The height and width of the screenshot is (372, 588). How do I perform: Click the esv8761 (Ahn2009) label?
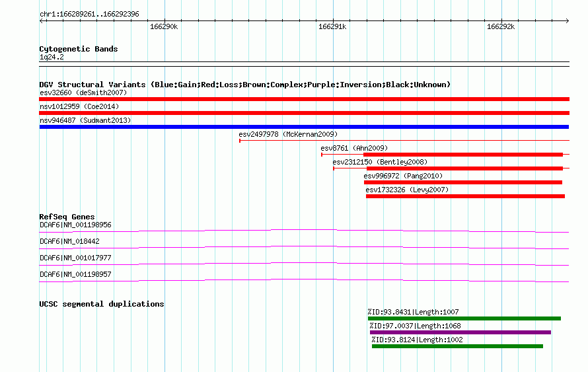click(x=354, y=148)
